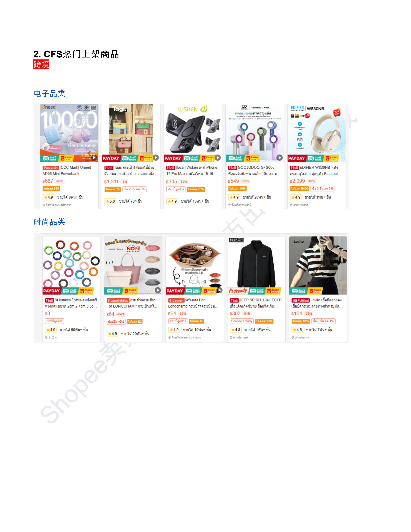Click the Mall badge on JEEP SPIRIT jacket

pyautogui.click(x=234, y=301)
